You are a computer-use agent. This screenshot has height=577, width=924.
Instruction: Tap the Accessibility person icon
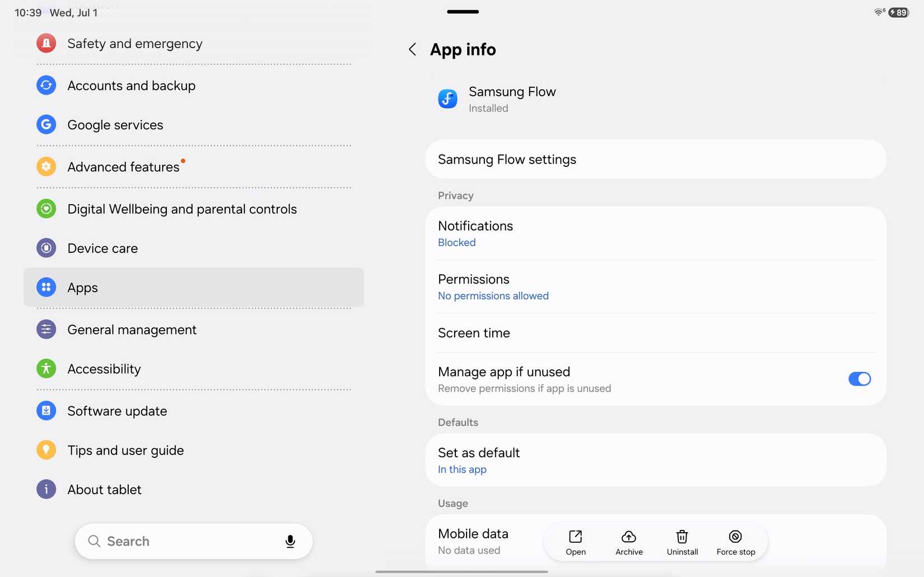[x=46, y=368]
